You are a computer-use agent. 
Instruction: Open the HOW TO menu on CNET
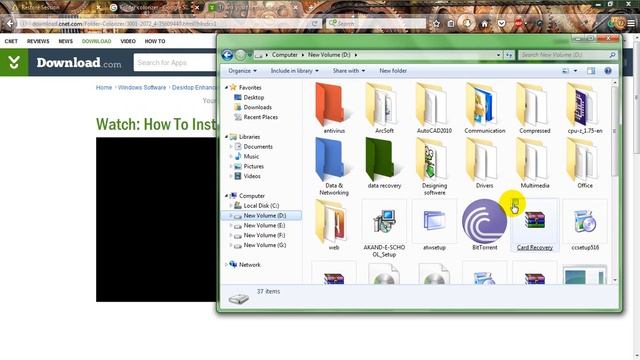click(x=155, y=41)
